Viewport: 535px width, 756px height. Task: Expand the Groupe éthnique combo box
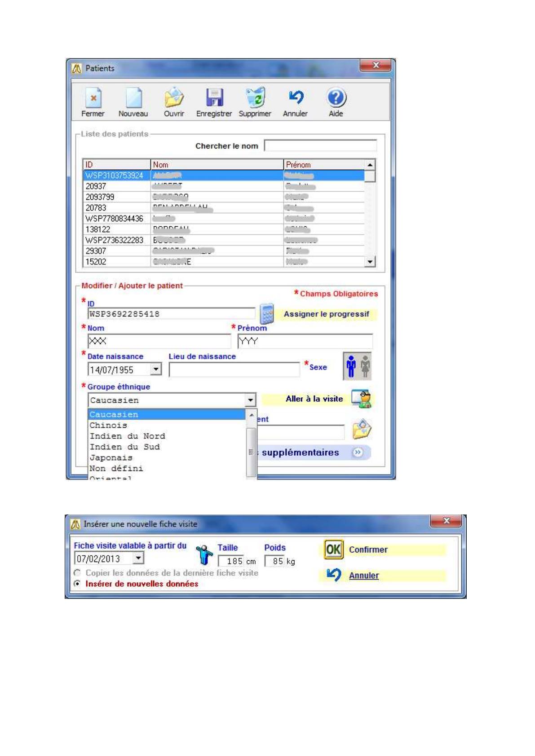pyautogui.click(x=250, y=400)
